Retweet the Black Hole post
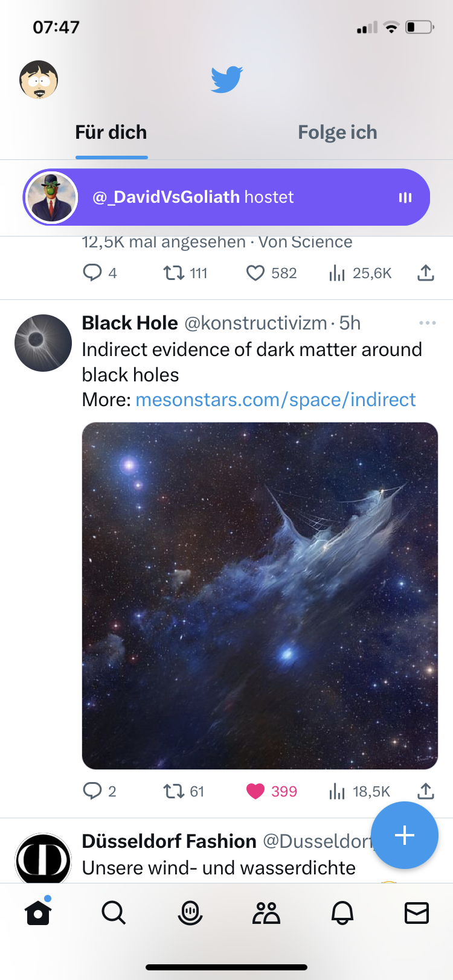 pyautogui.click(x=174, y=791)
